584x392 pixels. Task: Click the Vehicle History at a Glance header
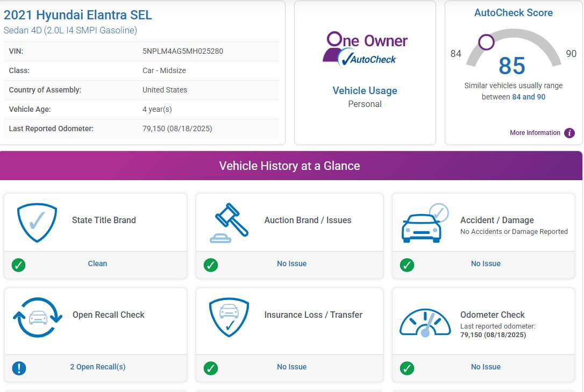[289, 166]
